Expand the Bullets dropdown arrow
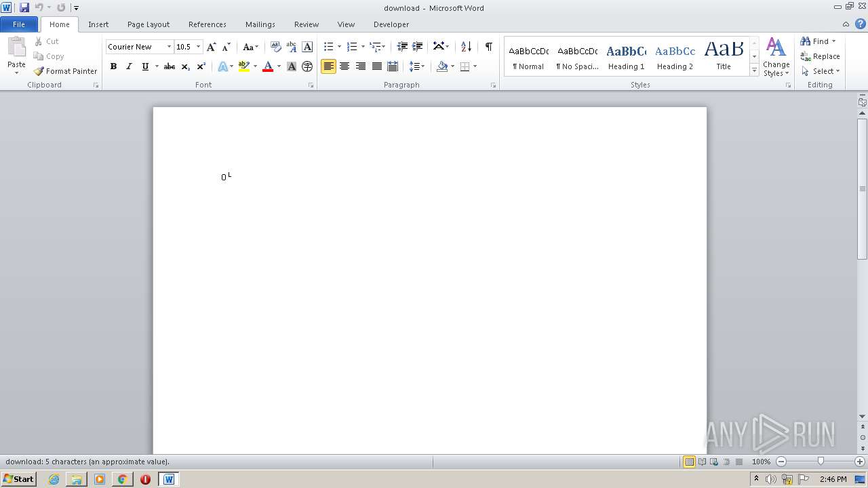Screen dimensions: 868x488 click(340, 47)
